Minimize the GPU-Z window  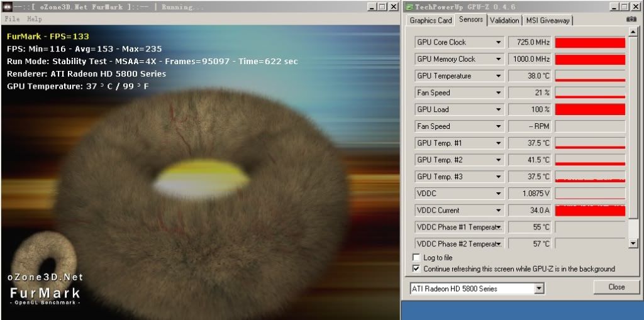click(x=614, y=7)
